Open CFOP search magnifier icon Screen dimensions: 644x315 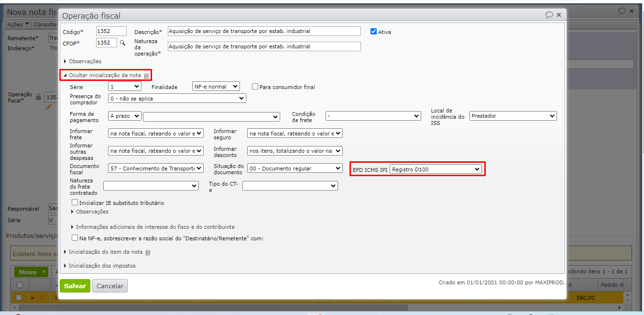point(122,43)
